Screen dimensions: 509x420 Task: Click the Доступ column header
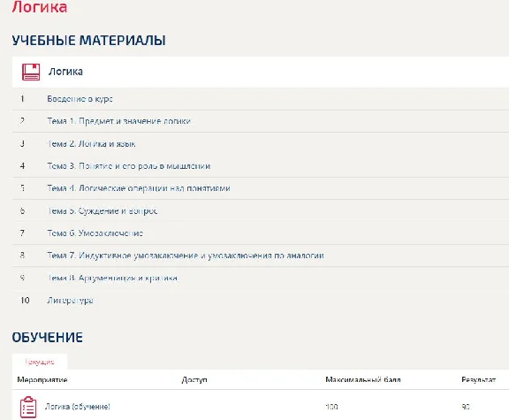(x=194, y=379)
